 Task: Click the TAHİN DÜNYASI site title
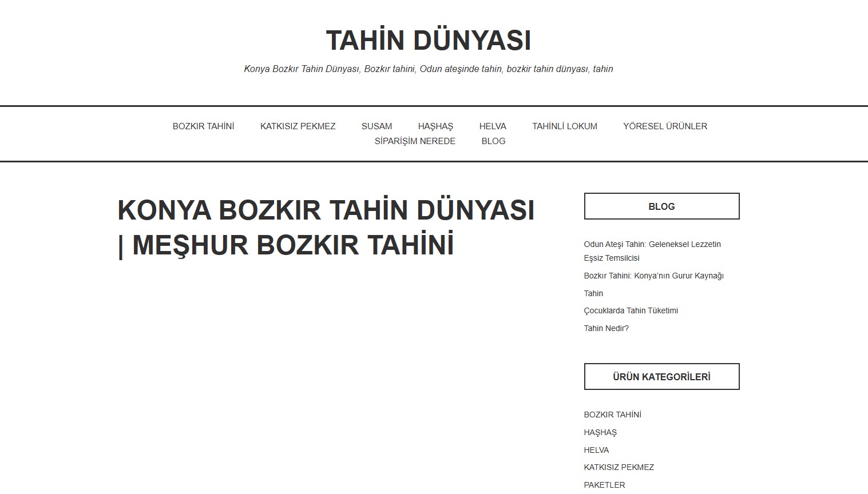[428, 39]
